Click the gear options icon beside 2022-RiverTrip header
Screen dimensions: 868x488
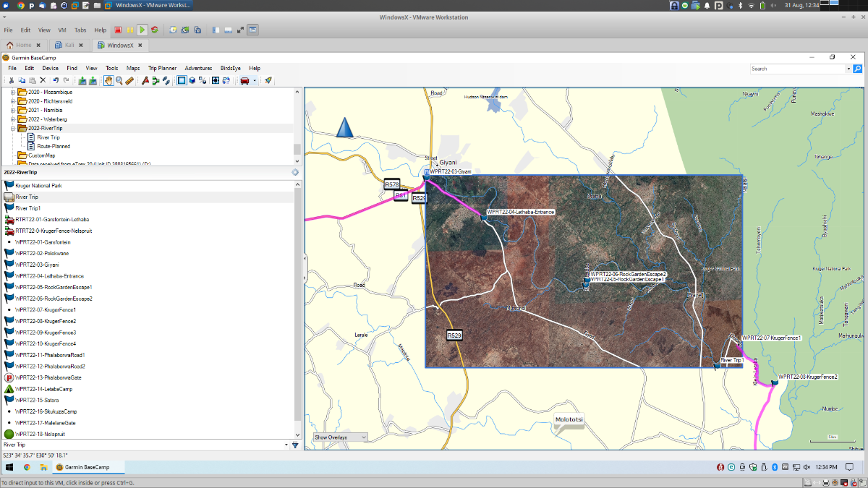pos(295,172)
